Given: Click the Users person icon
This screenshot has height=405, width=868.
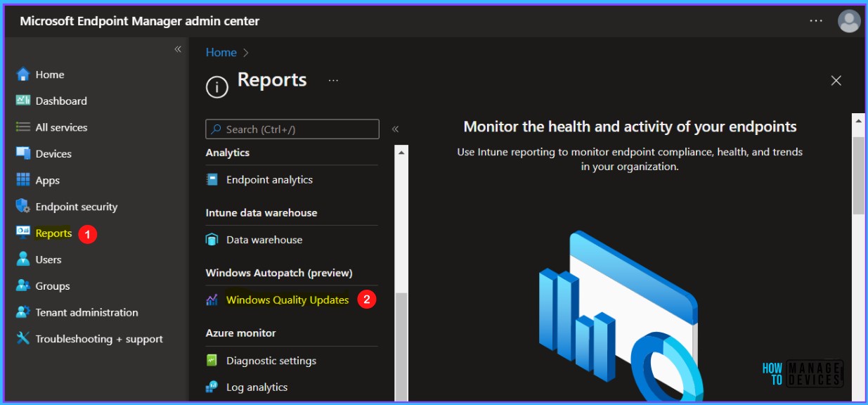Looking at the screenshot, I should [22, 259].
